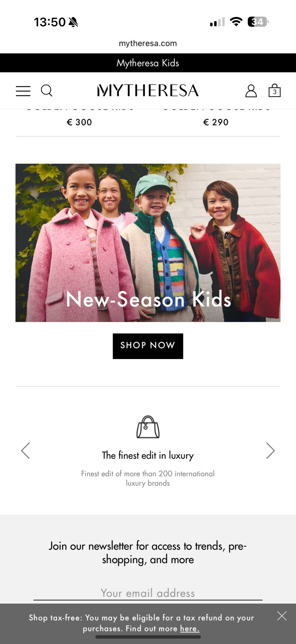Follow the 'here.' tax refund link
The image size is (296, 644).
[x=190, y=628]
